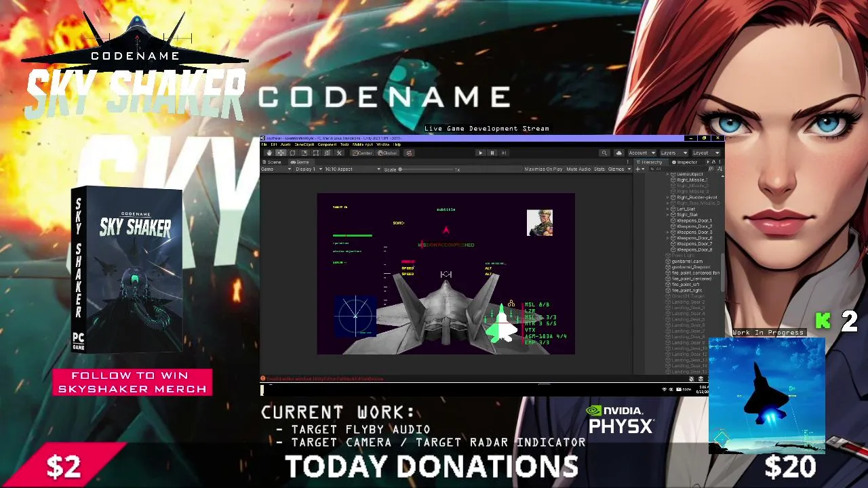Open the Account dropdown

pyautogui.click(x=642, y=152)
